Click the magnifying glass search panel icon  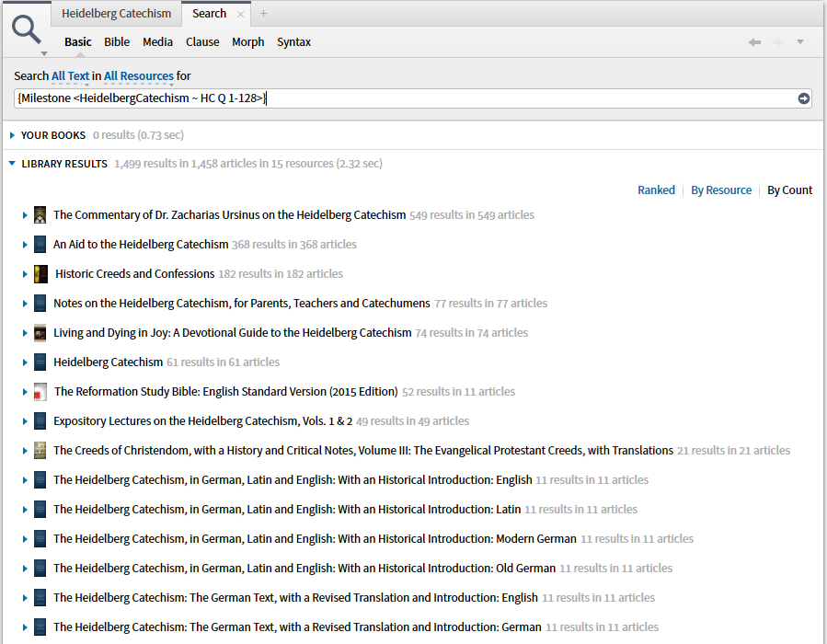(x=27, y=29)
